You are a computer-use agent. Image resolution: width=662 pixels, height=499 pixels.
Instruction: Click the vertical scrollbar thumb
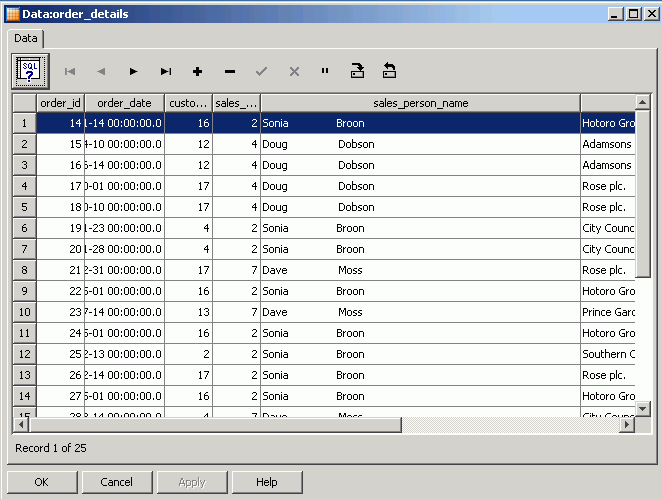642,193
